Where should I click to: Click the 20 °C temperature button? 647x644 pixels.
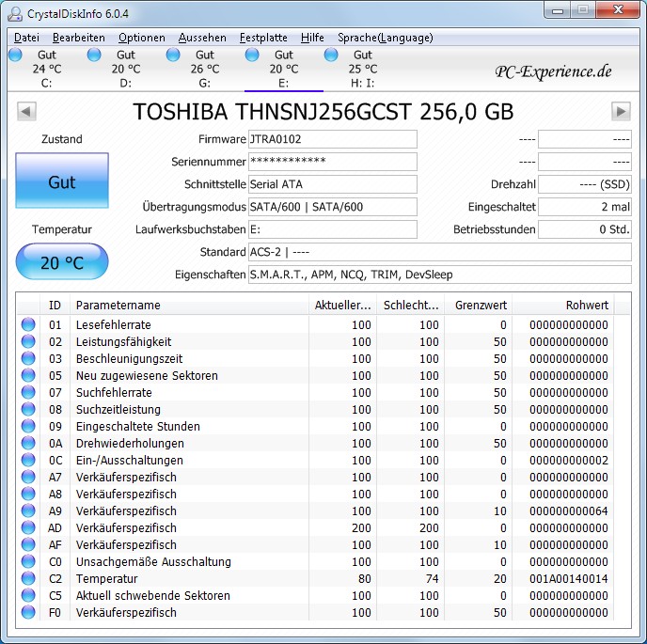[62, 262]
